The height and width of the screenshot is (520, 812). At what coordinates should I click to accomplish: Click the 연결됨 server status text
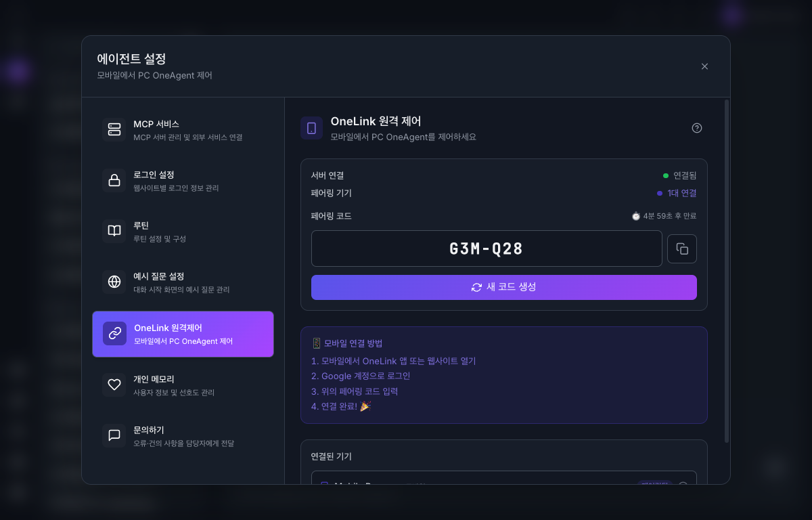(685, 175)
